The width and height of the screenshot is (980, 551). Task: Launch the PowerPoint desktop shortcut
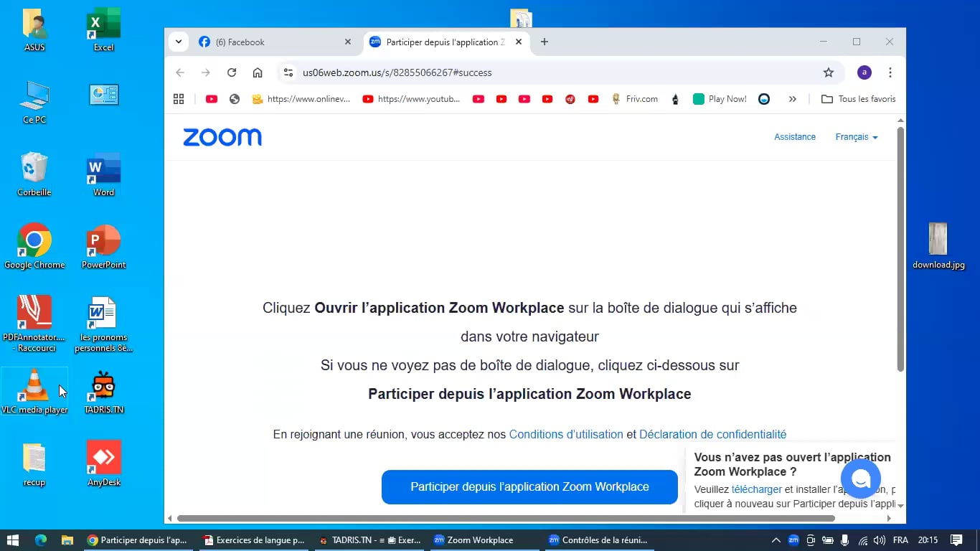click(103, 248)
